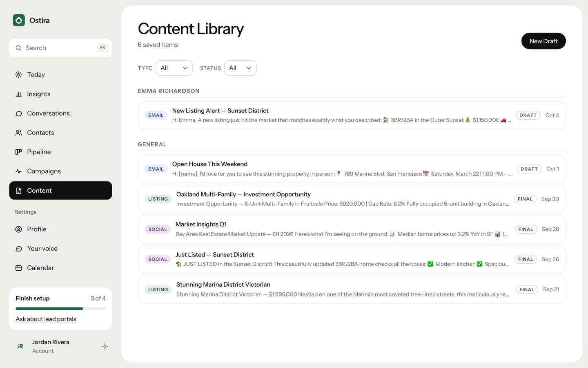Click LISTING tag on Marina Victorian row
Viewport: 588px width, 368px height.
pyautogui.click(x=158, y=289)
